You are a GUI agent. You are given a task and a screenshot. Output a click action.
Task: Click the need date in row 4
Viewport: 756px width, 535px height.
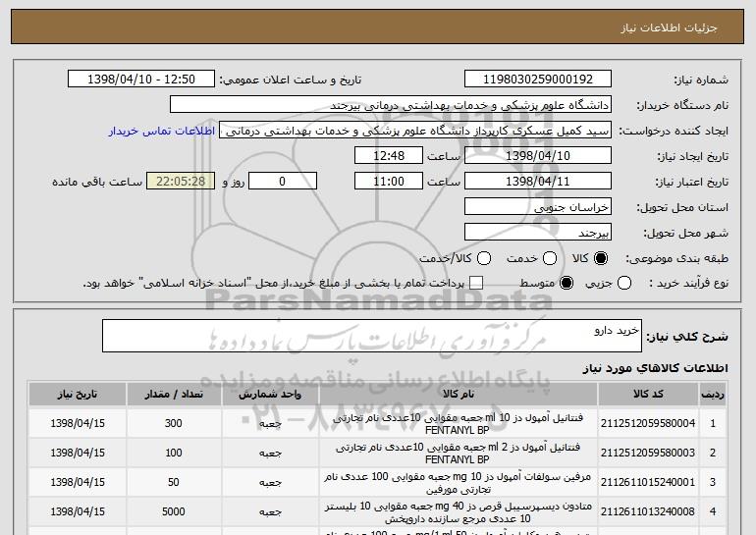pyautogui.click(x=78, y=511)
